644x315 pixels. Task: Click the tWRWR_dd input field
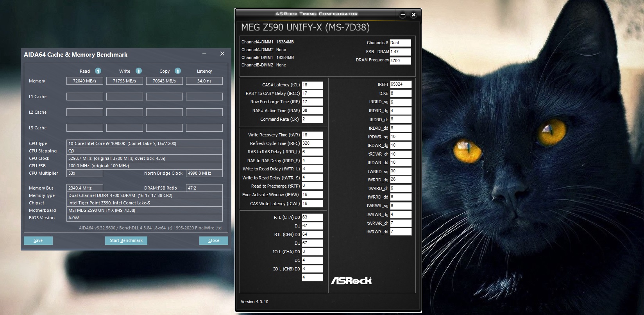pos(401,232)
